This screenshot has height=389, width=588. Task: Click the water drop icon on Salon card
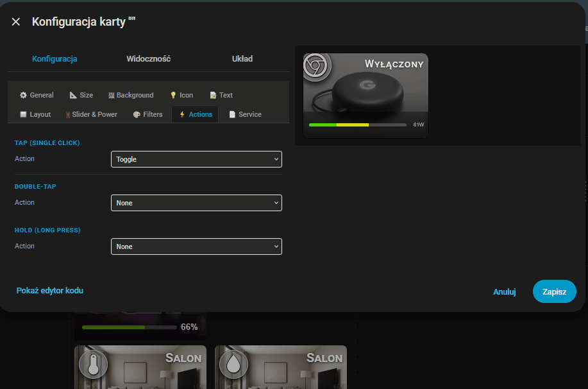[x=233, y=364]
